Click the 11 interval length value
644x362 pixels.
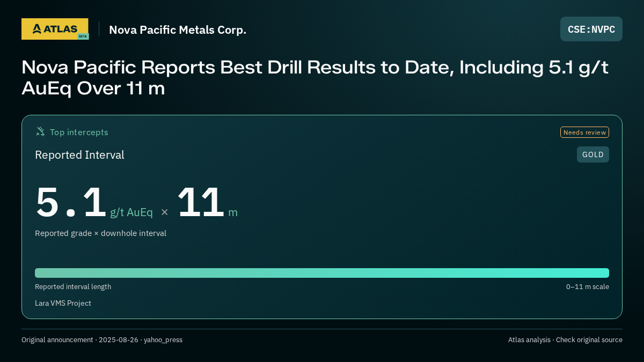201,202
